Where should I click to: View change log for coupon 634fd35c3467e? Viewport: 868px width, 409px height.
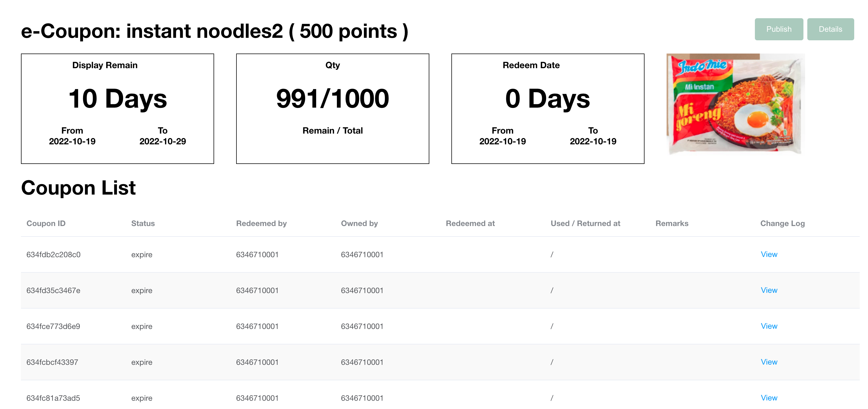click(x=769, y=290)
